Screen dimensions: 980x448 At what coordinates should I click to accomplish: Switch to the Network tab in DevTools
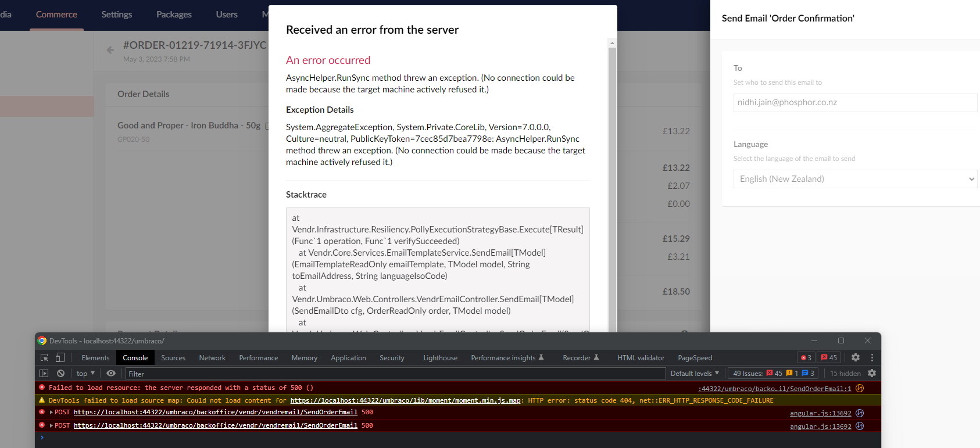pos(212,358)
